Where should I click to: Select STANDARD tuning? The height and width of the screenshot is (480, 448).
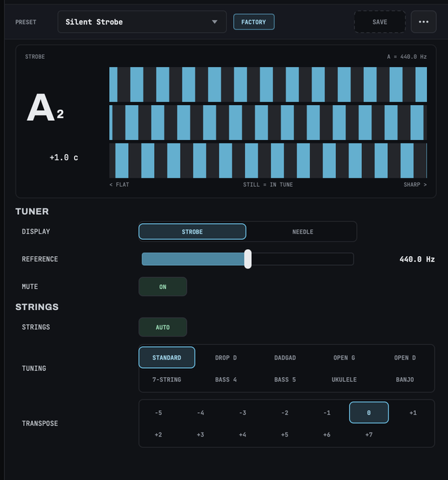pyautogui.click(x=167, y=358)
